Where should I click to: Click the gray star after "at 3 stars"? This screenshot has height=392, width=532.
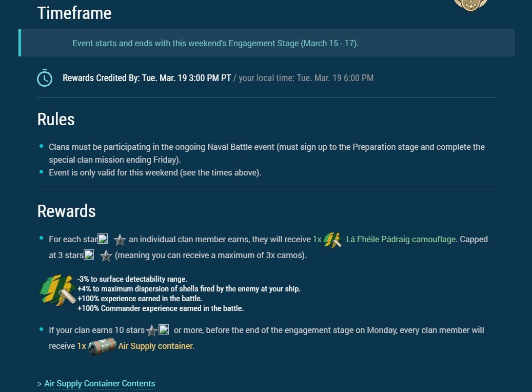106,256
